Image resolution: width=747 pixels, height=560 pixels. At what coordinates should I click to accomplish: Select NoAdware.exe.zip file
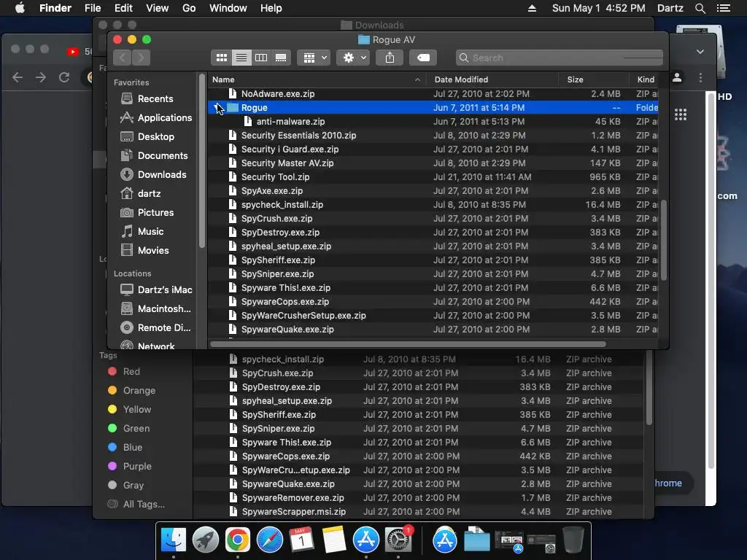(433, 94)
